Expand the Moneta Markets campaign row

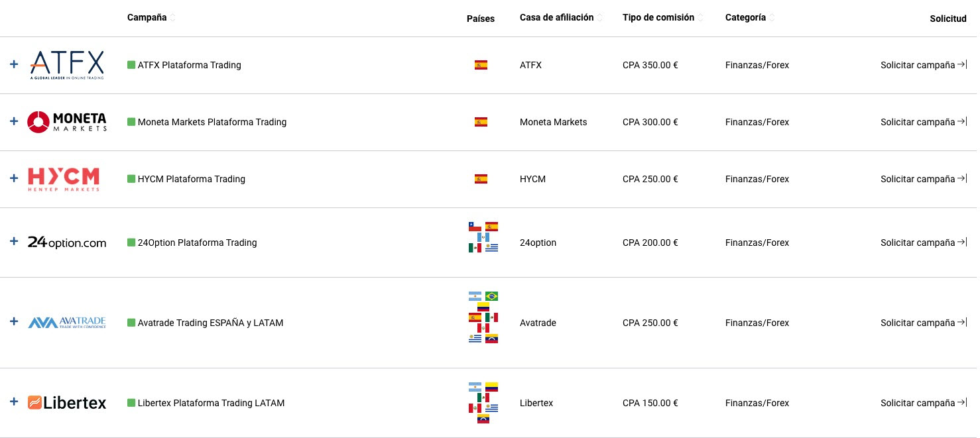(13, 122)
